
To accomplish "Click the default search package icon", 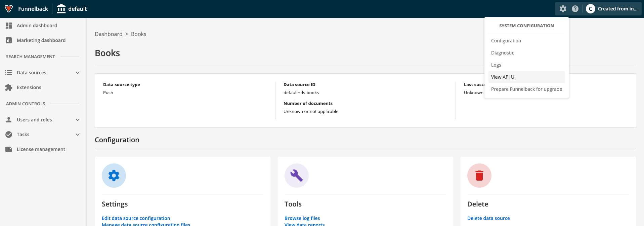I will (x=61, y=9).
